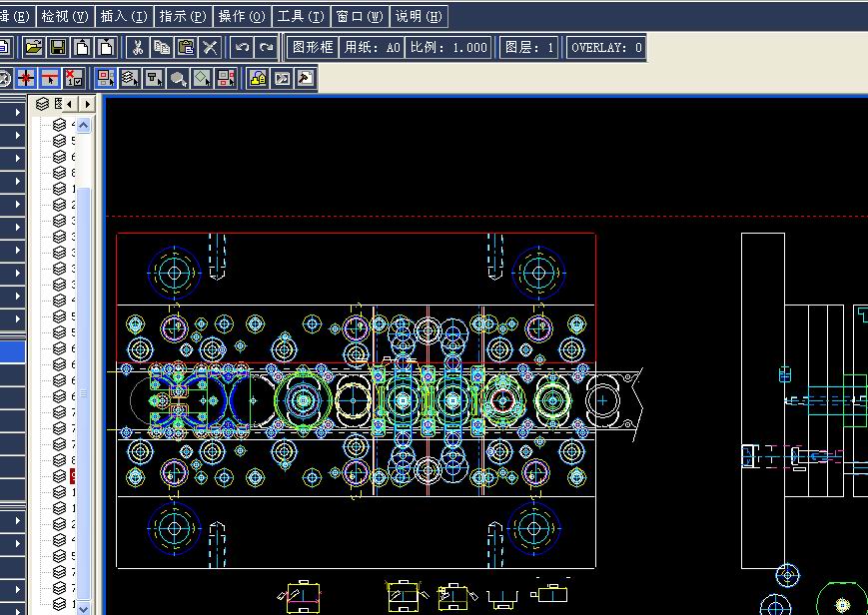868x615 pixels.
Task: Click the 图层: 1 layer button
Action: pos(528,48)
